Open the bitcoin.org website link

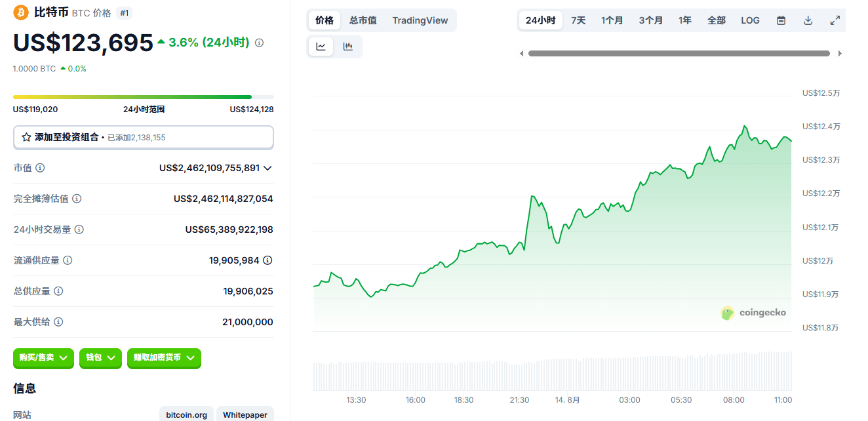[x=186, y=414]
